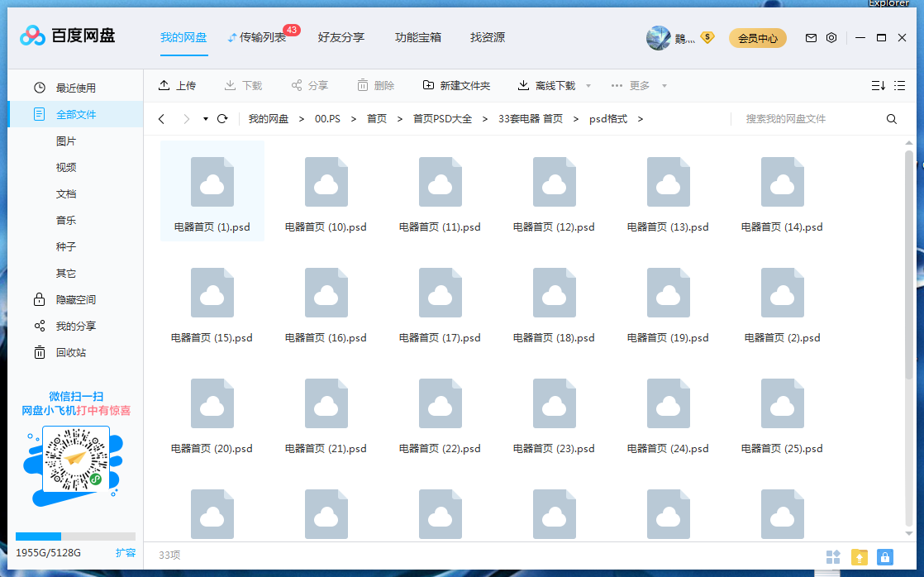
Task: Open the settings hexagon icon
Action: click(x=831, y=38)
